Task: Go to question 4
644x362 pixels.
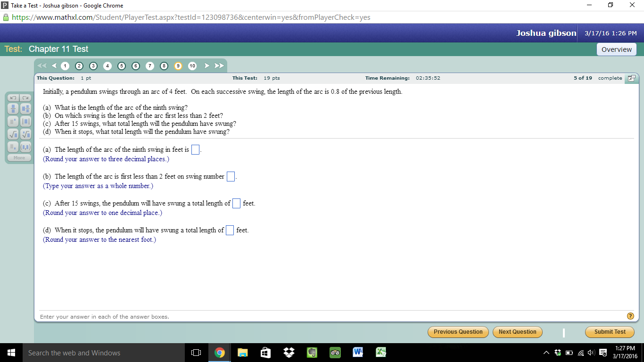Action: 107,66
